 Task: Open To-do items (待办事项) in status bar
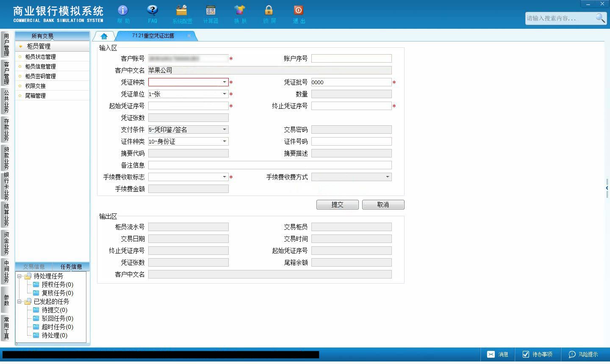click(x=537, y=354)
